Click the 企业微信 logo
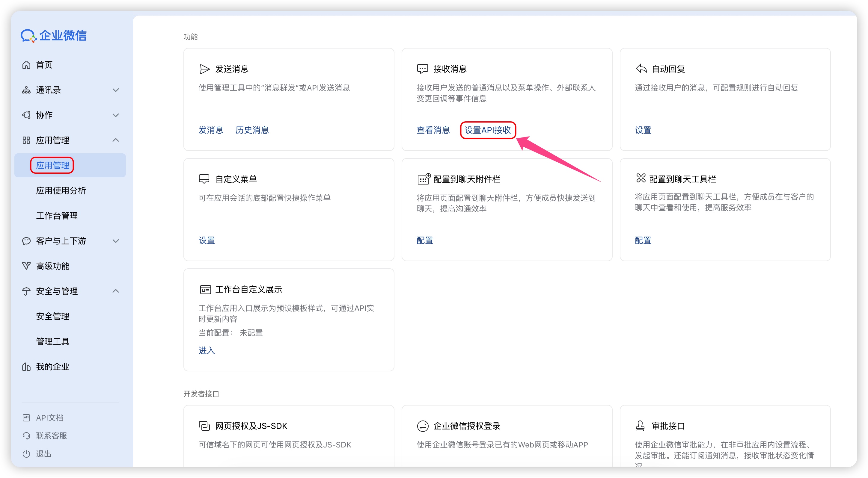 pos(54,35)
